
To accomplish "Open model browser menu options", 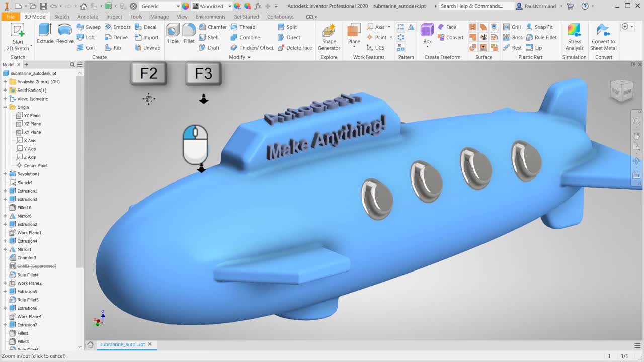I will [x=79, y=65].
